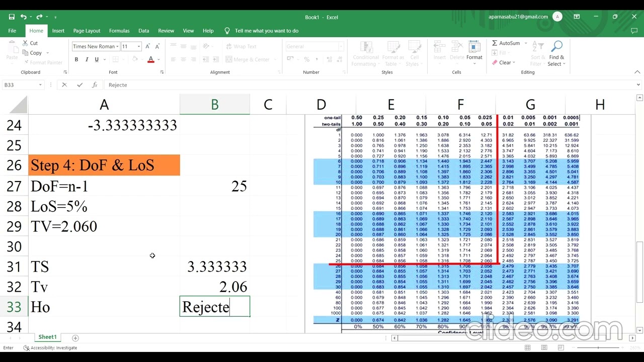Open the Font name dropdown
The width and height of the screenshot is (644, 362).
click(117, 47)
